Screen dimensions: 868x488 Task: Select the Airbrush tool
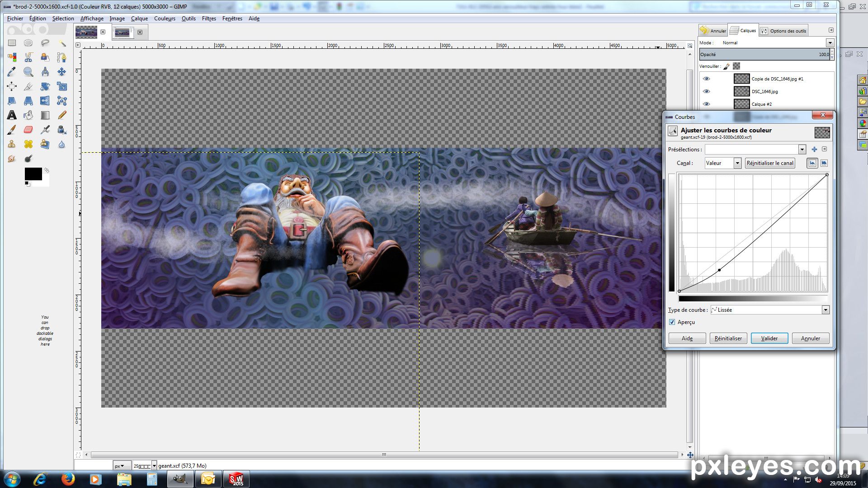[x=45, y=130]
